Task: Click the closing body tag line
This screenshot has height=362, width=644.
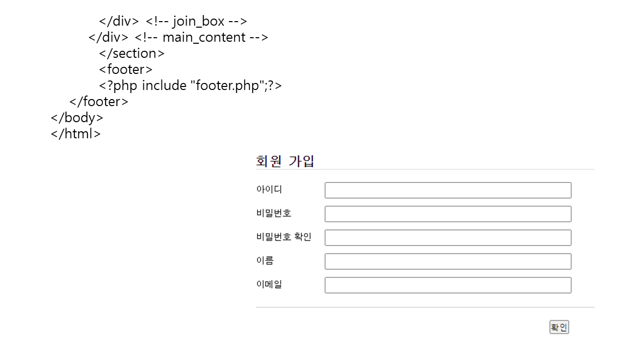Action: [77, 118]
